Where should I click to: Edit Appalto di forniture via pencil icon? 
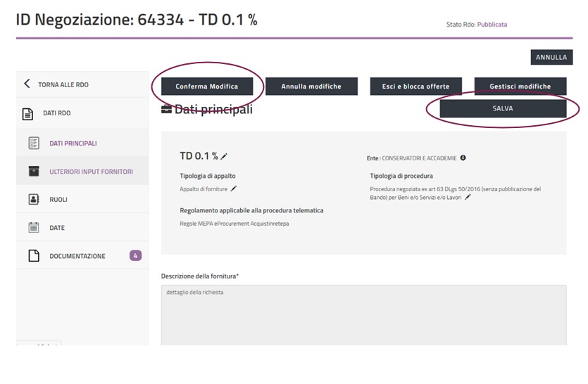click(234, 188)
